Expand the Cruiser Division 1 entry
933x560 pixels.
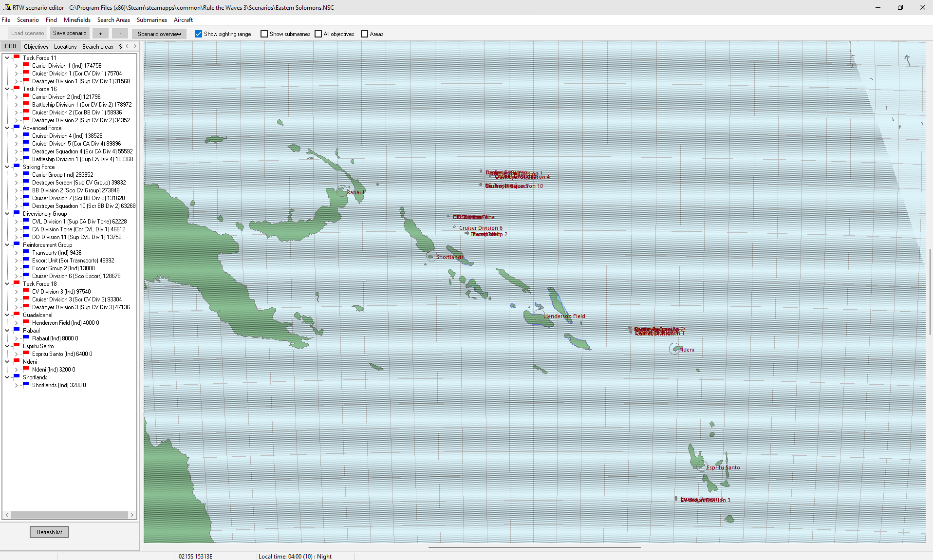pyautogui.click(x=16, y=73)
